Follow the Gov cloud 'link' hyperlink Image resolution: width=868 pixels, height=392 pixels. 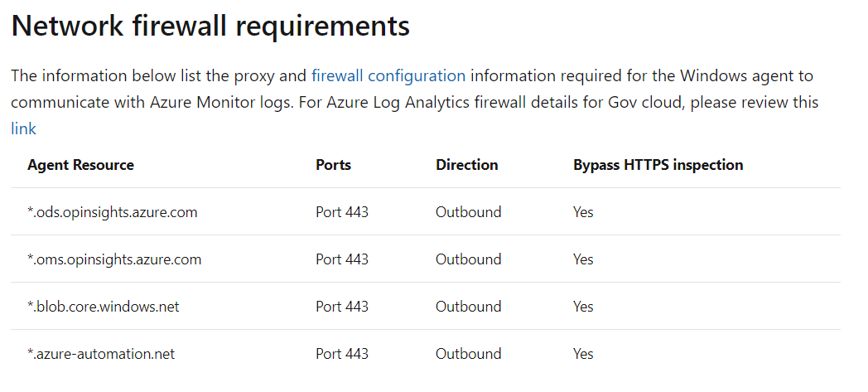click(x=23, y=128)
